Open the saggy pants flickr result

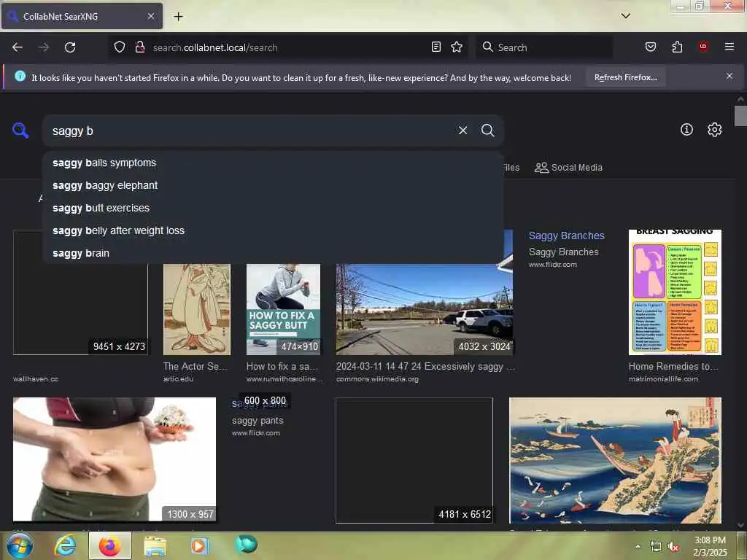click(x=258, y=421)
